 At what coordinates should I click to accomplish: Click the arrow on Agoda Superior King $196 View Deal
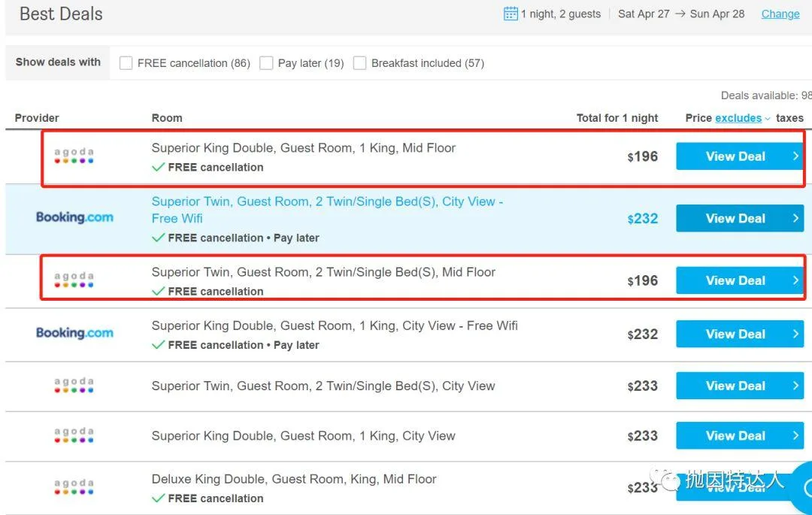(x=795, y=156)
